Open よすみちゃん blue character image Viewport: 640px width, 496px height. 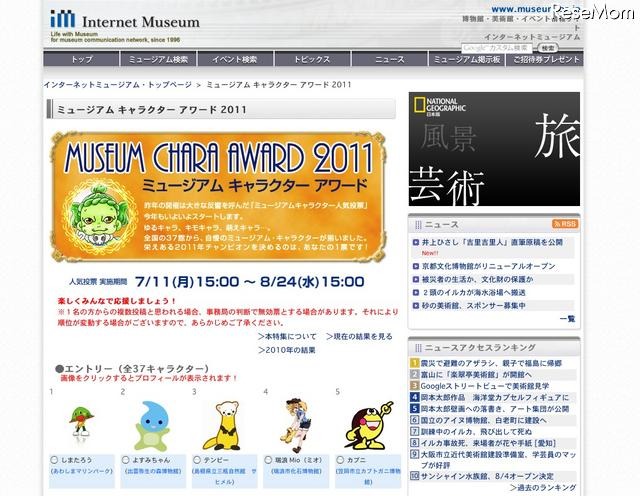point(152,426)
